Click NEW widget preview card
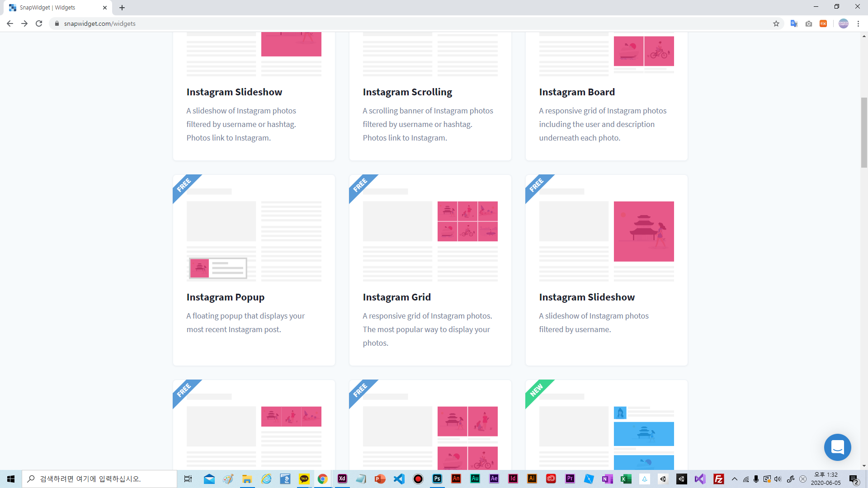The image size is (868, 488). click(607, 425)
